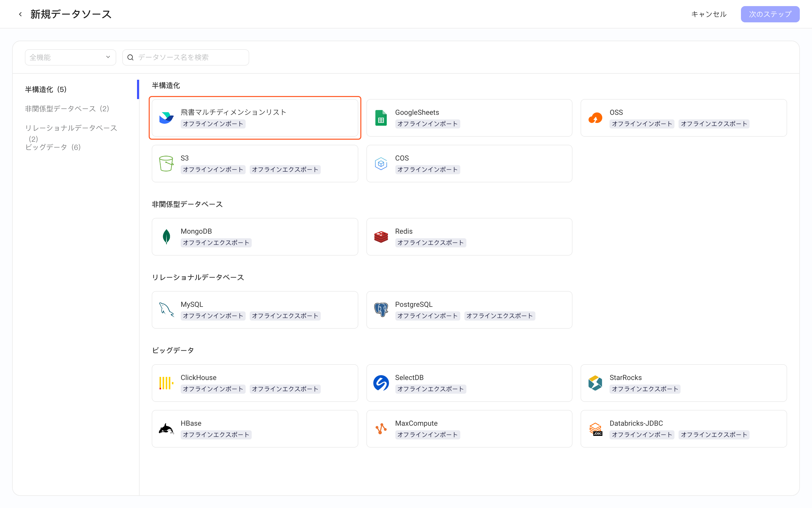The width and height of the screenshot is (812, 508).
Task: Click the Redis red stack icon
Action: (381, 237)
